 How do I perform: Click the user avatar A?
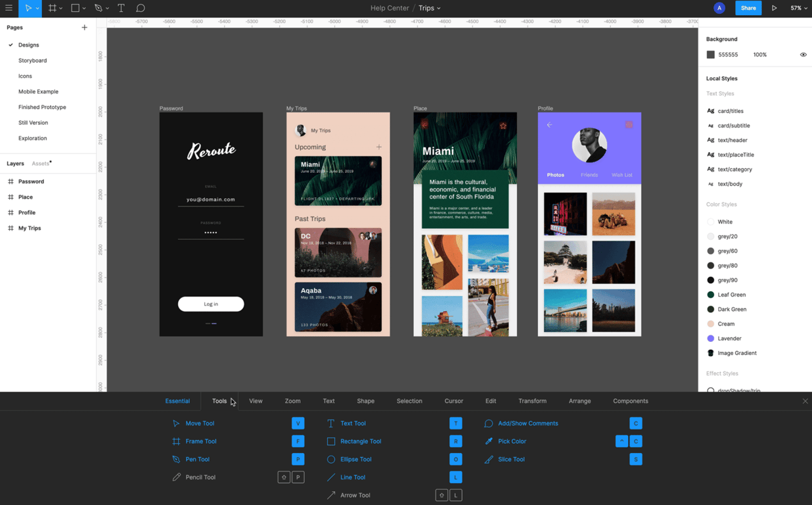coord(719,8)
